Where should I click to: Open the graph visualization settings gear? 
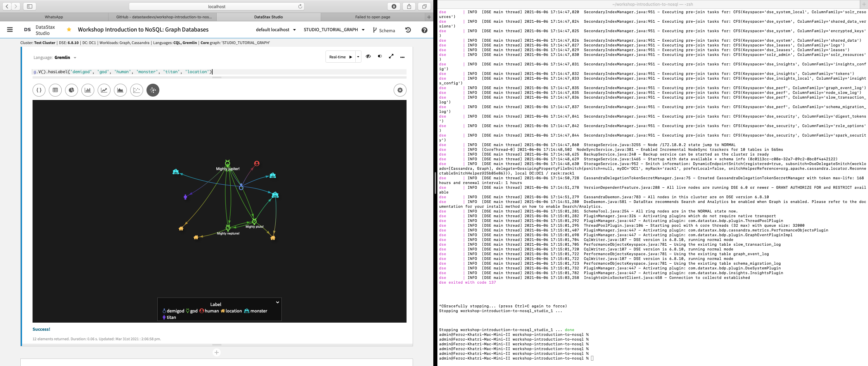pyautogui.click(x=400, y=90)
